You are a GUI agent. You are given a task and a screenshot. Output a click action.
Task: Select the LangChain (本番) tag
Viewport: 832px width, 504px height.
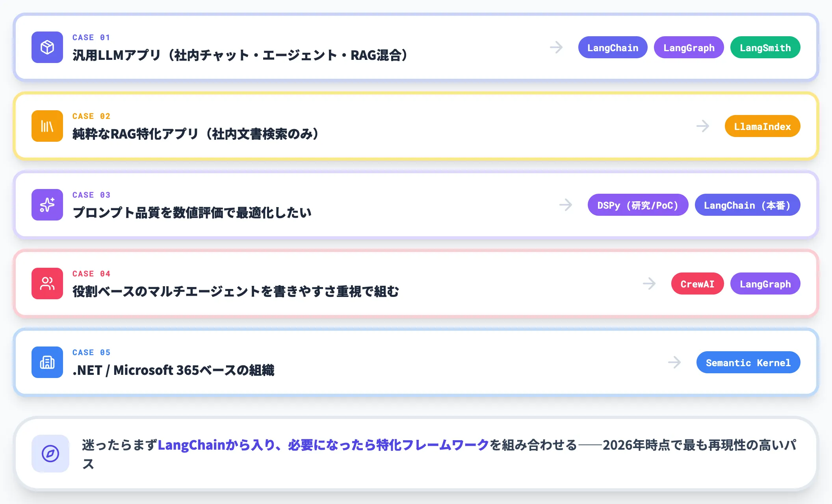tap(748, 205)
